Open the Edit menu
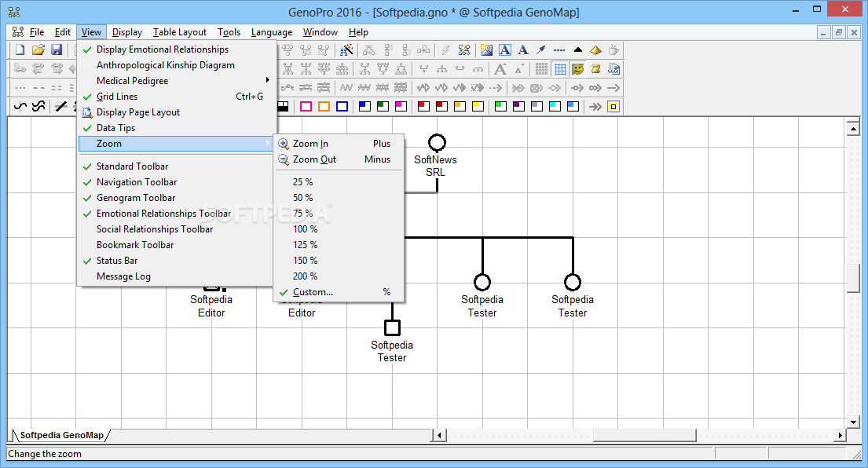 (x=63, y=32)
